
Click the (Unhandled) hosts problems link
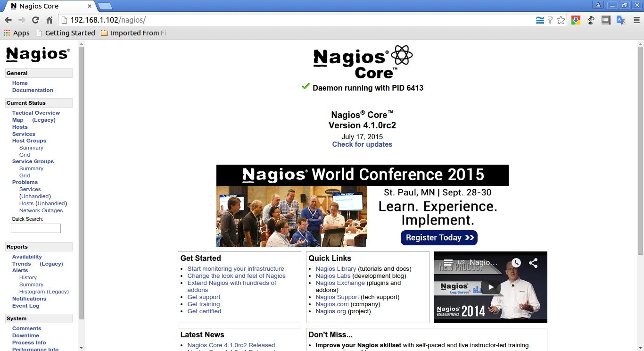[x=52, y=203]
